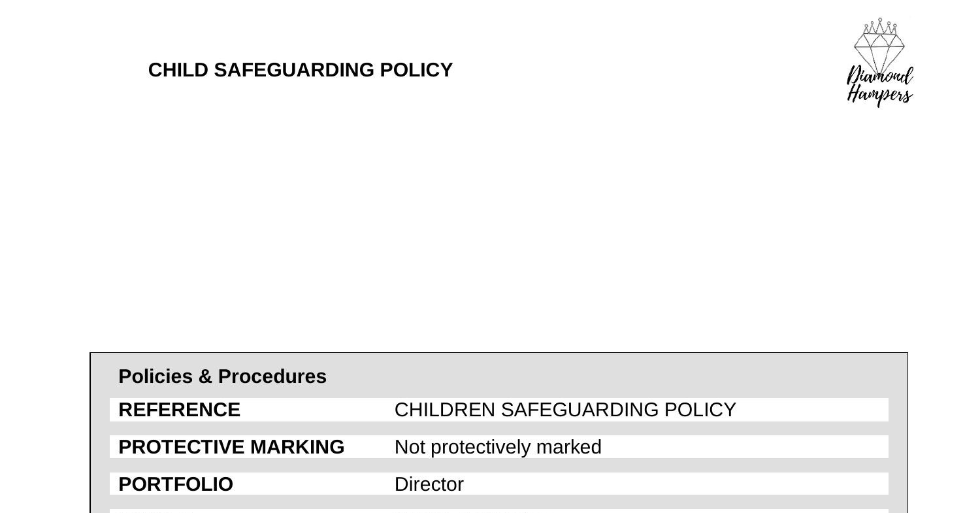
Task: Click the CHILD SAFEGUARDING POLICY page heading
Action: click(x=300, y=70)
